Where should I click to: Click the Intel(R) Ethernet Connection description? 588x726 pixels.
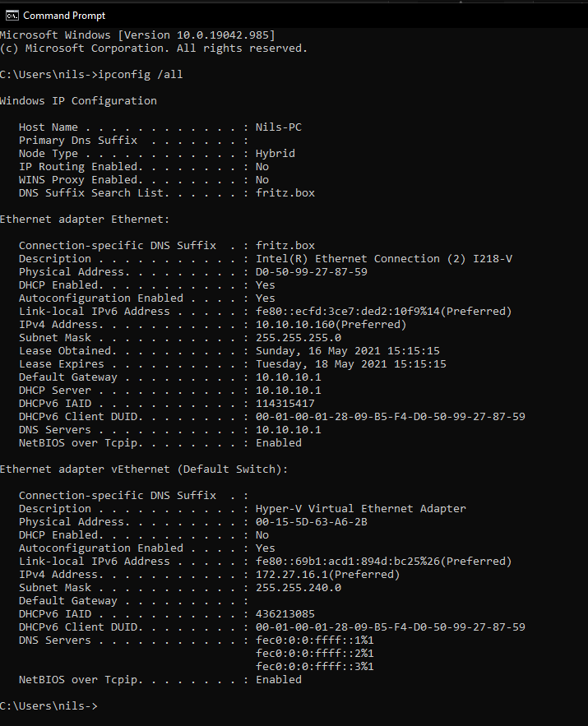coord(384,258)
